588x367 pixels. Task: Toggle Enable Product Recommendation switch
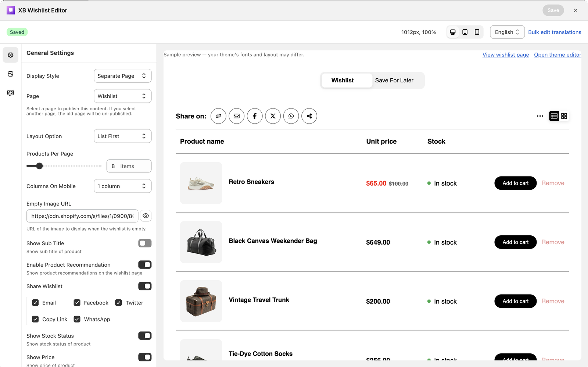[x=145, y=265]
